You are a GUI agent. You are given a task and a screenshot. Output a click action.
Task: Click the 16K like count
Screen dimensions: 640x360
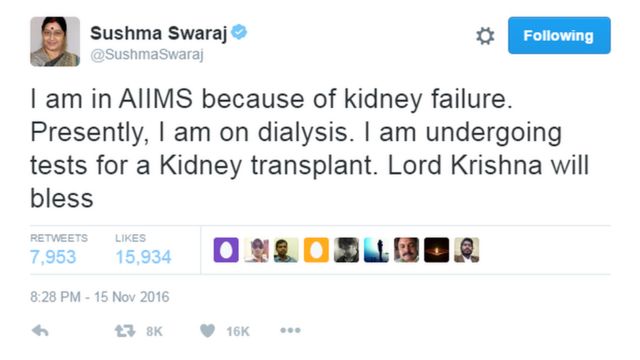point(238,331)
